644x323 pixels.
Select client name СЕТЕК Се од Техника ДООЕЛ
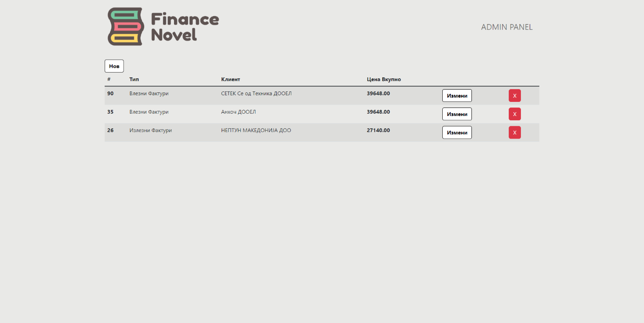(256, 93)
